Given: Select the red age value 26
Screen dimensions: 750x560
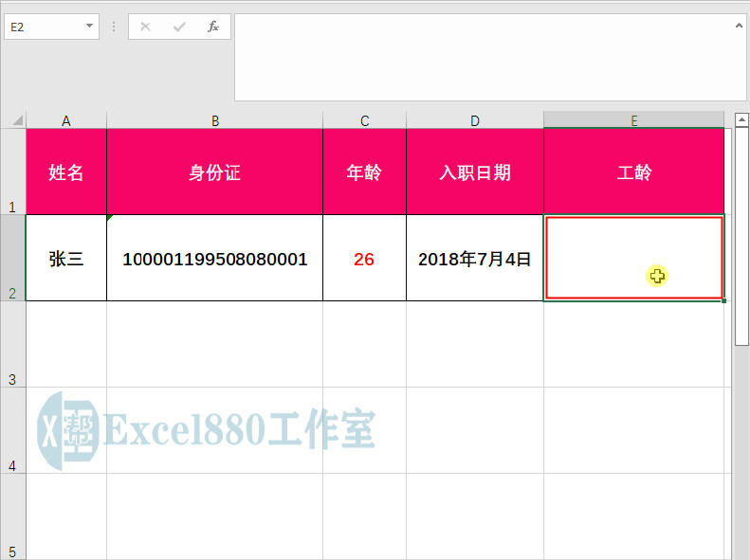Looking at the screenshot, I should click(364, 258).
